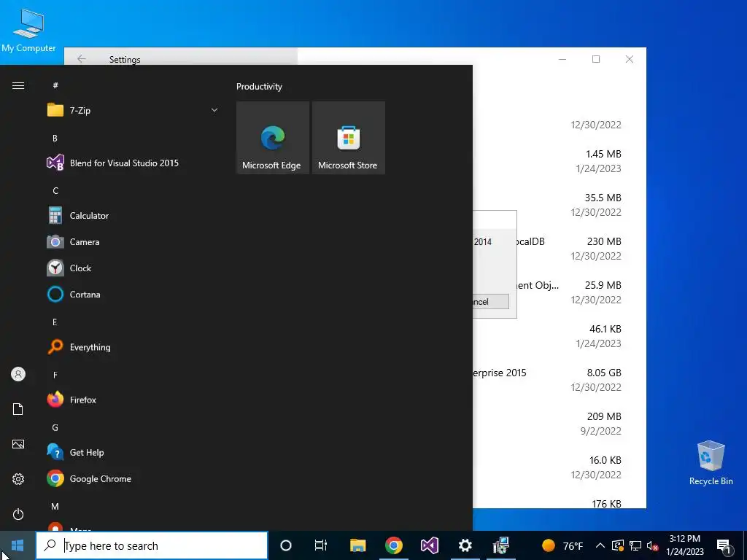Open weather widget showing 76°F
747x560 pixels.
pos(562,545)
